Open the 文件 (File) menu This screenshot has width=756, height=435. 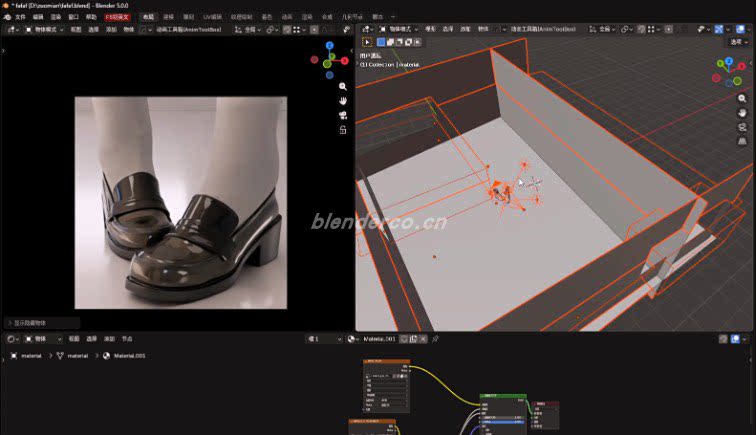click(x=20, y=17)
